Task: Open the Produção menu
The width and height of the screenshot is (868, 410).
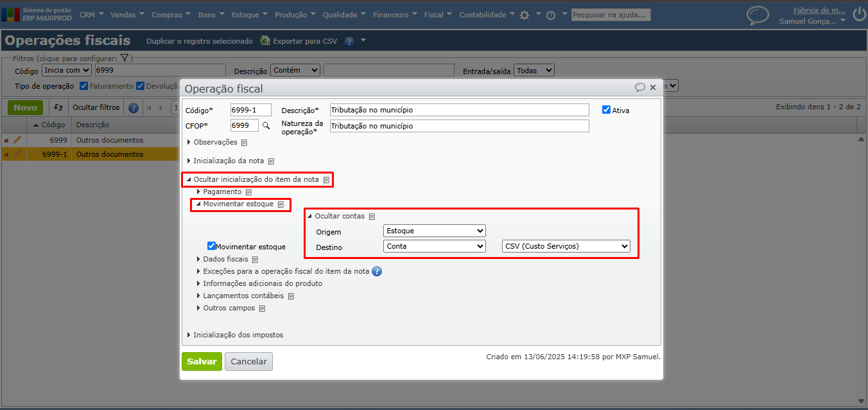Action: (295, 15)
